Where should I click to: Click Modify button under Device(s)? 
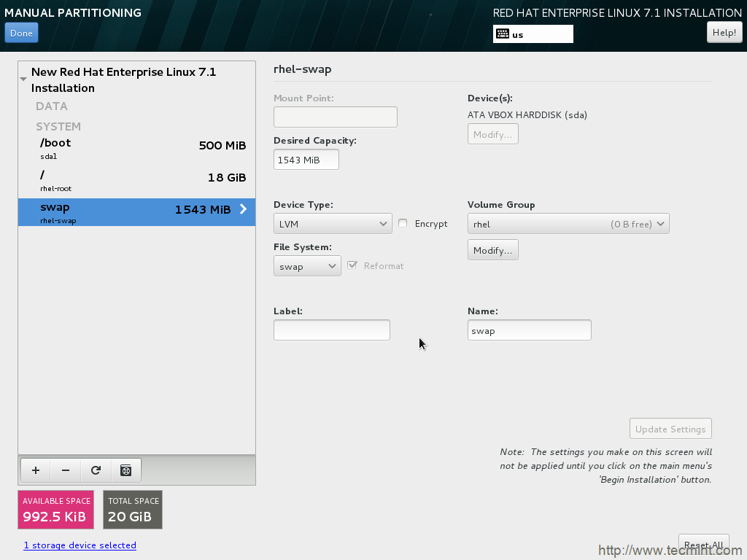(492, 134)
